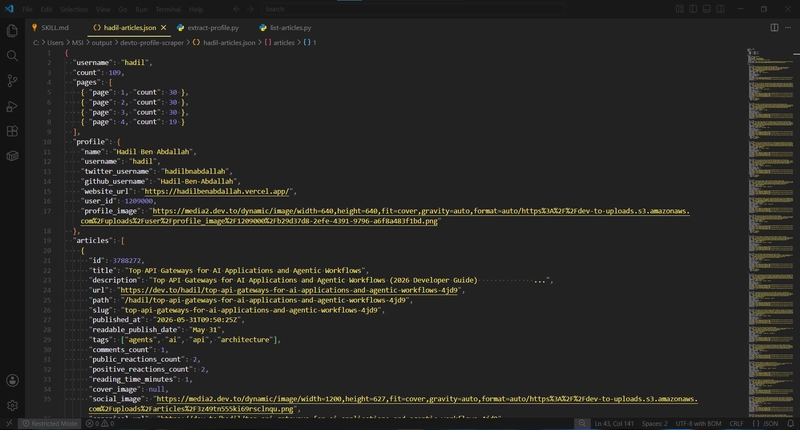Go back with the left navigation arrow
800x430 pixels.
236,9
